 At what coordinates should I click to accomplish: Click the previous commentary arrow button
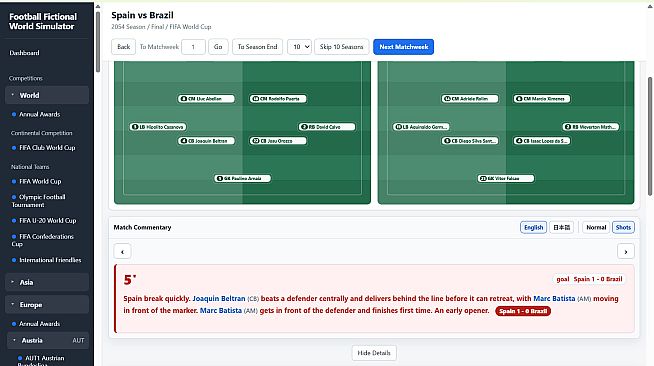pyautogui.click(x=122, y=251)
